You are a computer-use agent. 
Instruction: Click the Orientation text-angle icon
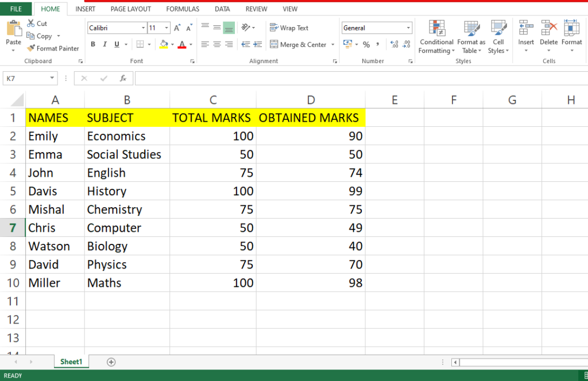coord(246,28)
